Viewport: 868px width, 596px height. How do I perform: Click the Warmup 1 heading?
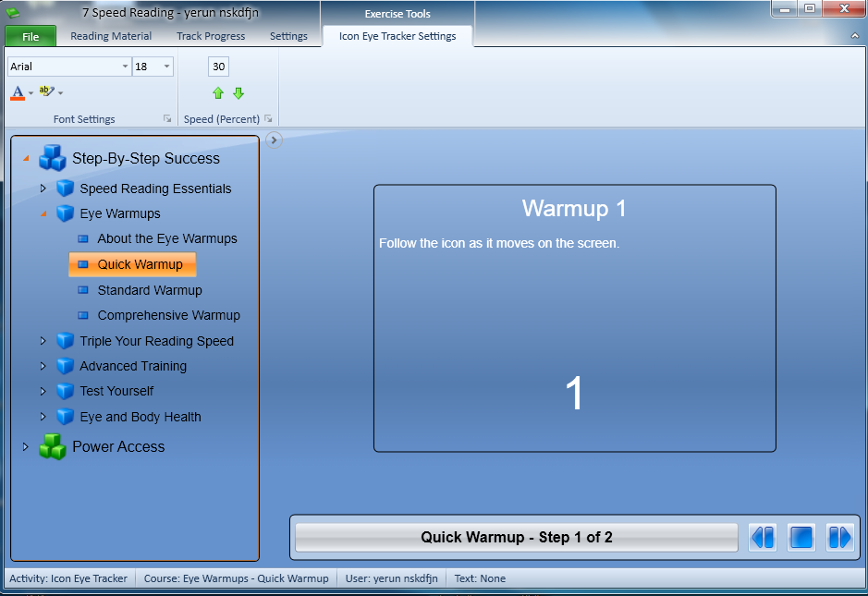pyautogui.click(x=574, y=209)
